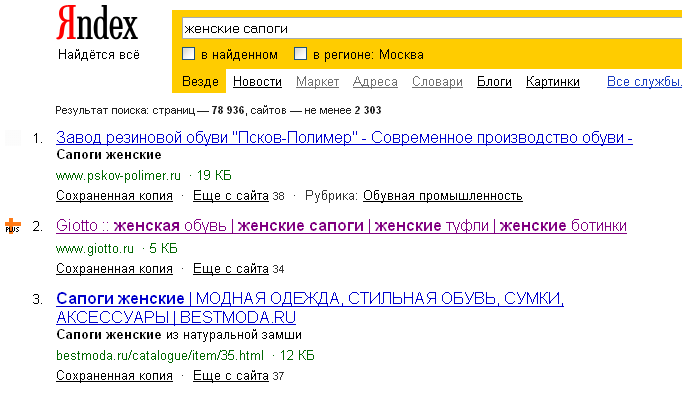The image size is (682, 393).
Task: Go to the 'Картинки' tab
Action: [552, 81]
